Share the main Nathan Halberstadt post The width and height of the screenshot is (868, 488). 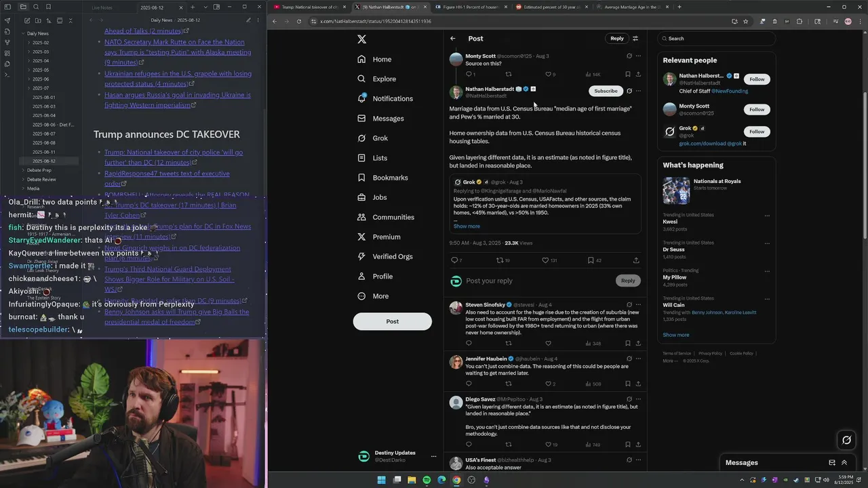tap(635, 260)
